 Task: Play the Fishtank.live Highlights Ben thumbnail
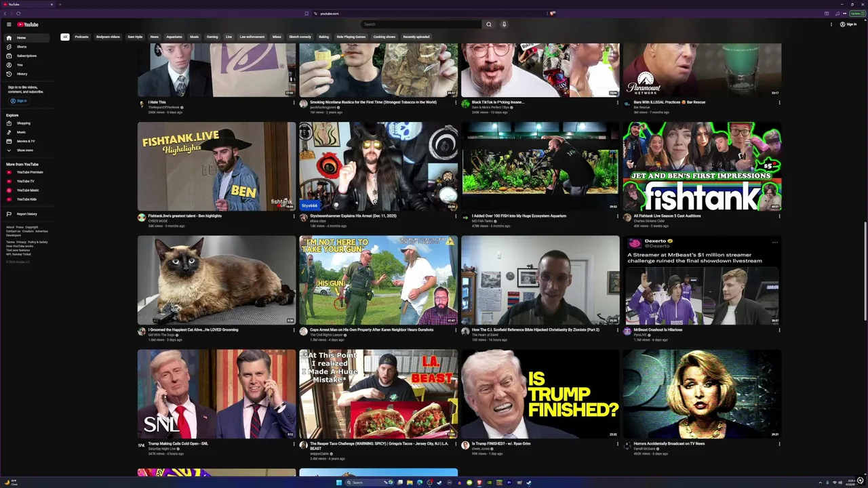click(216, 167)
